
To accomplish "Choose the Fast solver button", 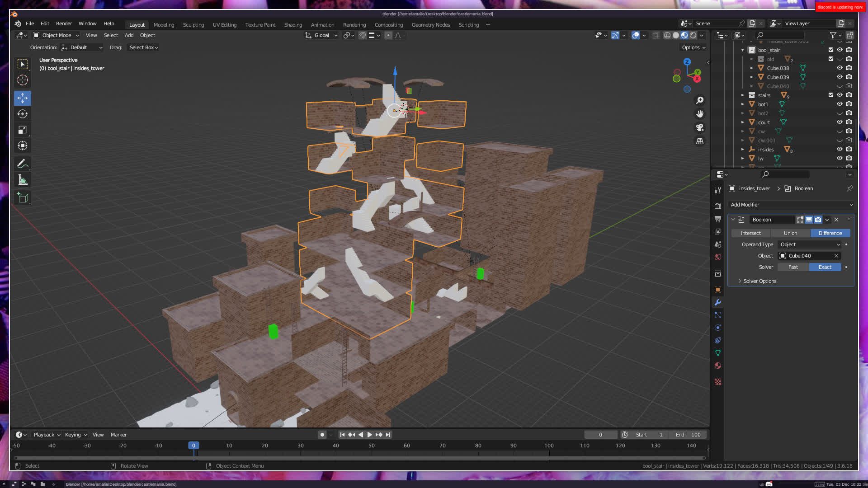I will (793, 267).
